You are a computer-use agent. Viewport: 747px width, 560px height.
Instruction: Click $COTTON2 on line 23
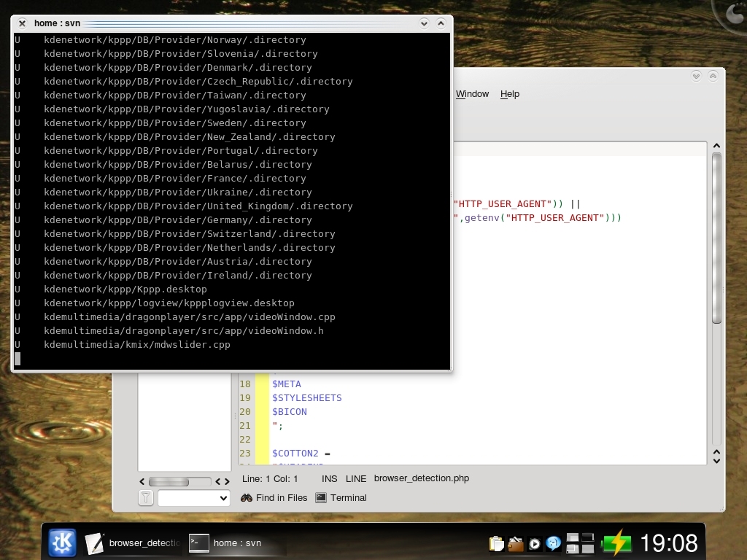[295, 454]
